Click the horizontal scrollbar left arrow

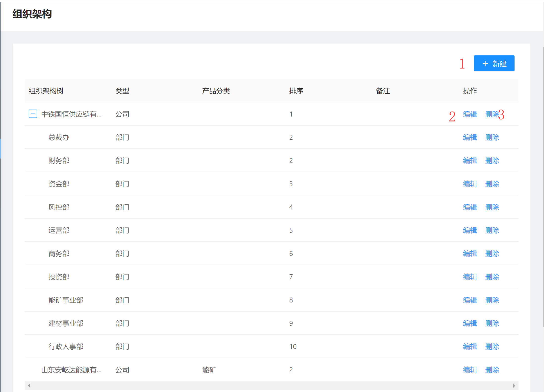(x=29, y=386)
